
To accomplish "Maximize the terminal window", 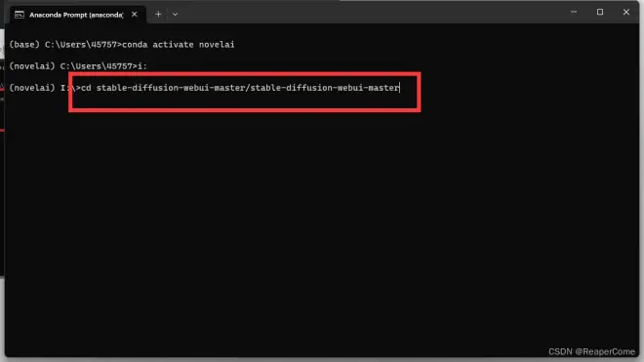I will 600,12.
